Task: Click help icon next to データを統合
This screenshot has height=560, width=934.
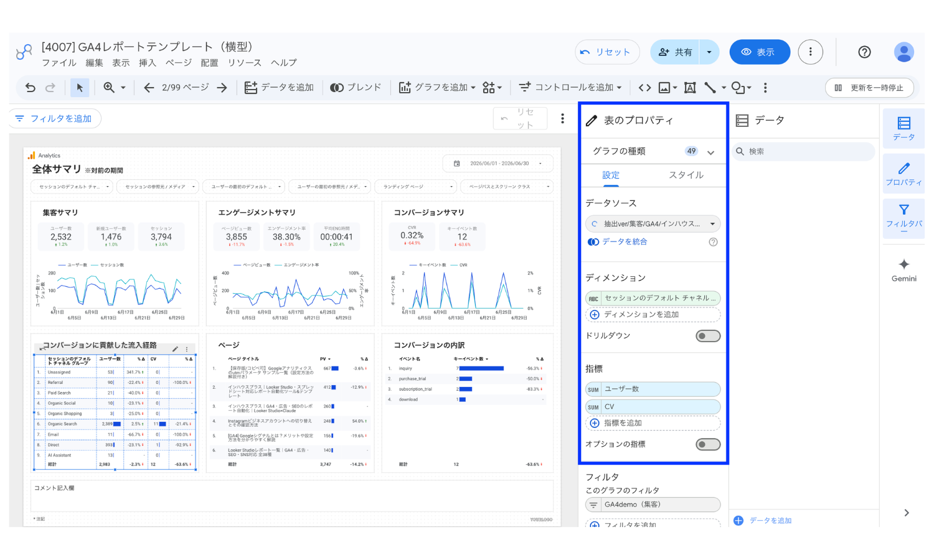Action: point(714,242)
